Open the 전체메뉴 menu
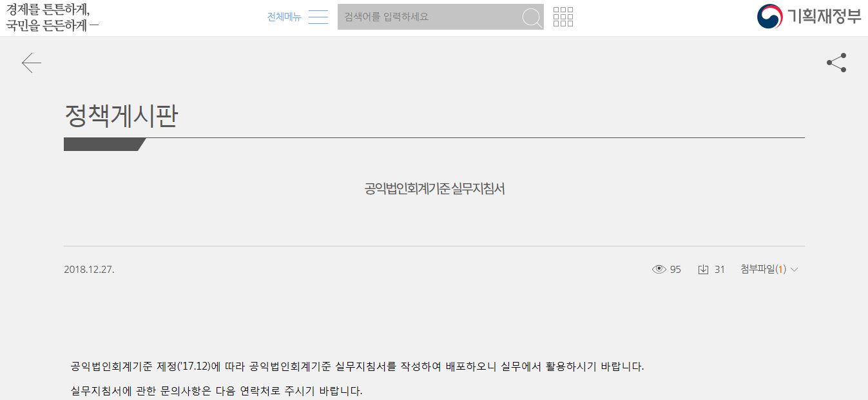868x400 pixels. [x=284, y=17]
